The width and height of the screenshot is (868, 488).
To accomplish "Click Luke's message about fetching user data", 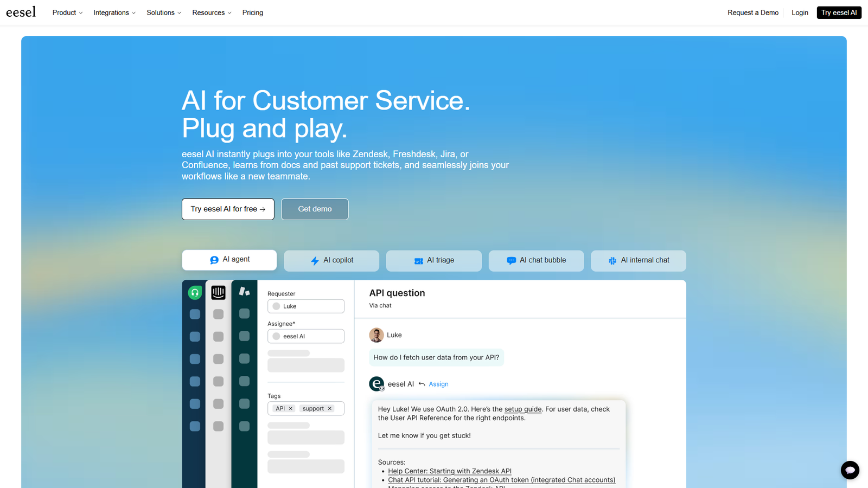I will 436,357.
